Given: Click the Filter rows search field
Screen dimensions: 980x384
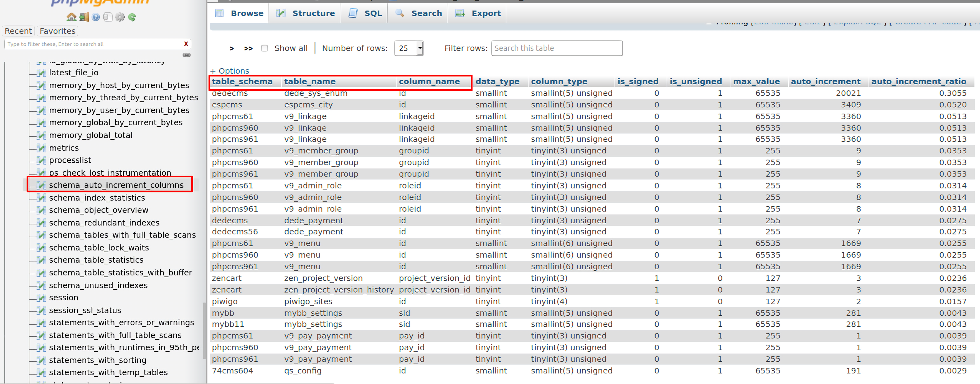Looking at the screenshot, I should (557, 48).
